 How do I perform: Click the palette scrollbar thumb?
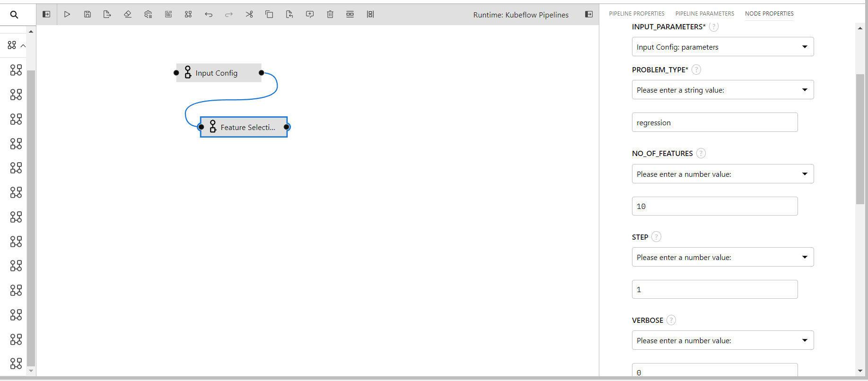click(x=31, y=218)
